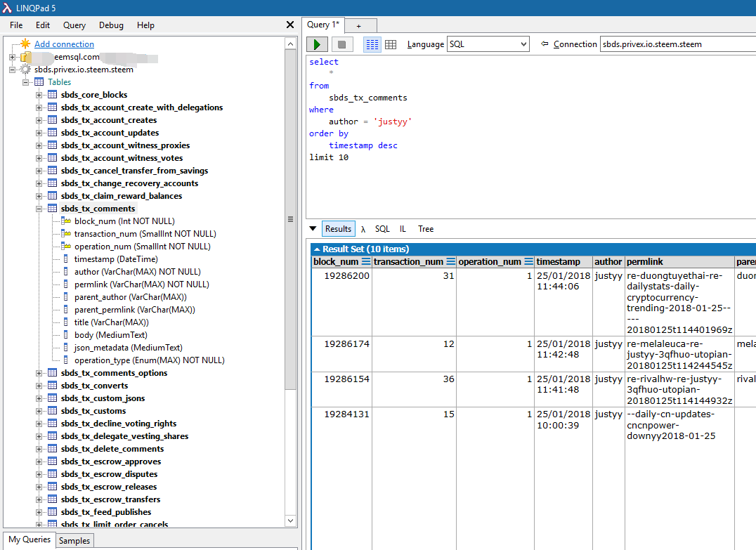
Task: Collapse the results pane with the black triangle
Action: (313, 228)
